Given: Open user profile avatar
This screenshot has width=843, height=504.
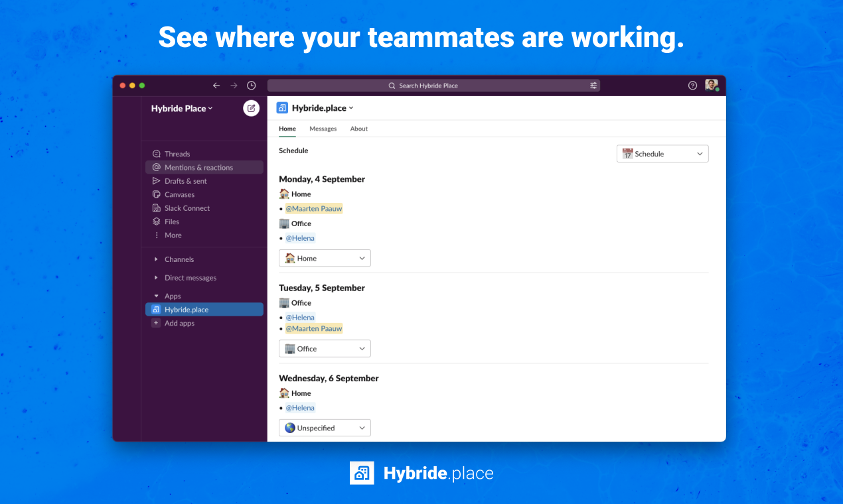Looking at the screenshot, I should [x=712, y=85].
